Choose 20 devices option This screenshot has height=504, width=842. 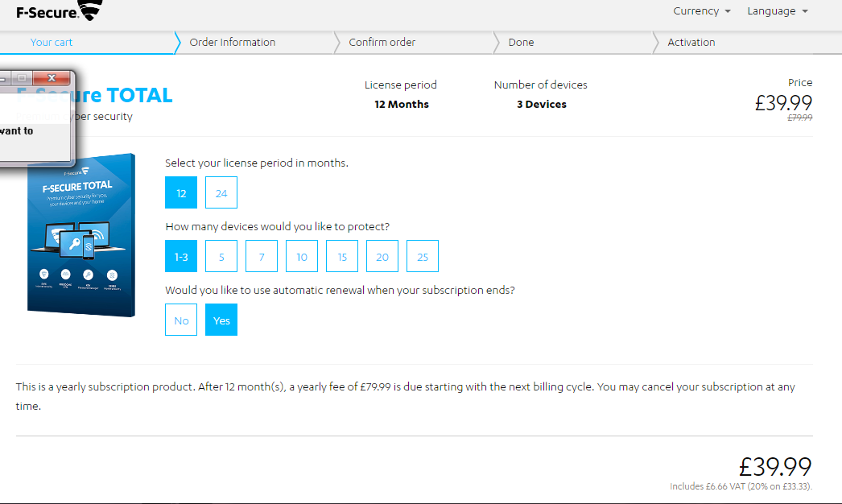coord(382,256)
